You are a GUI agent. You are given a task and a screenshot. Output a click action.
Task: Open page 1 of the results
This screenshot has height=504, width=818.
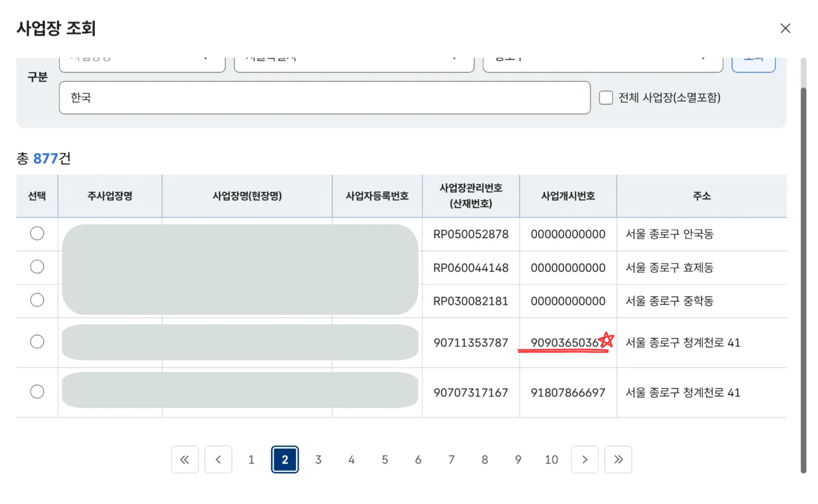tap(251, 459)
